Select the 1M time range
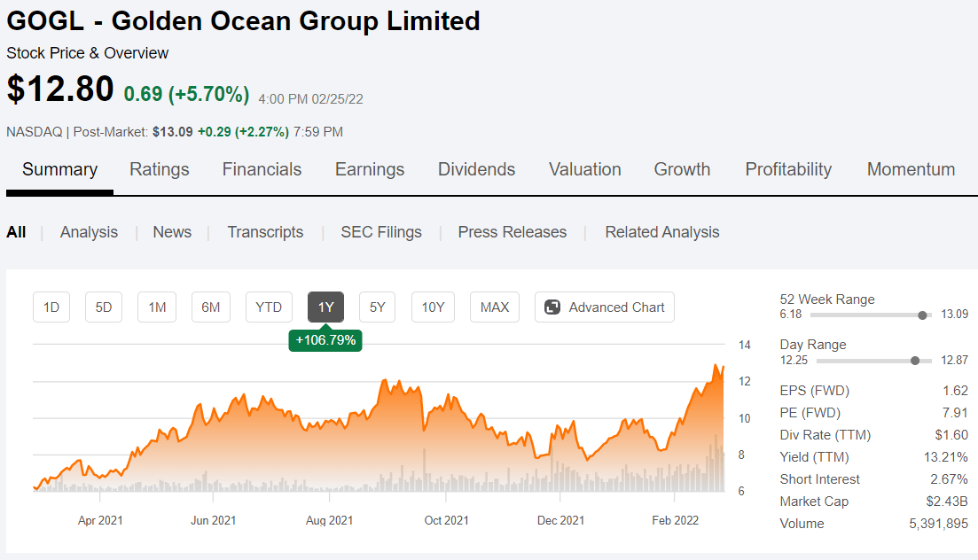This screenshot has height=560, width=978. tap(157, 307)
